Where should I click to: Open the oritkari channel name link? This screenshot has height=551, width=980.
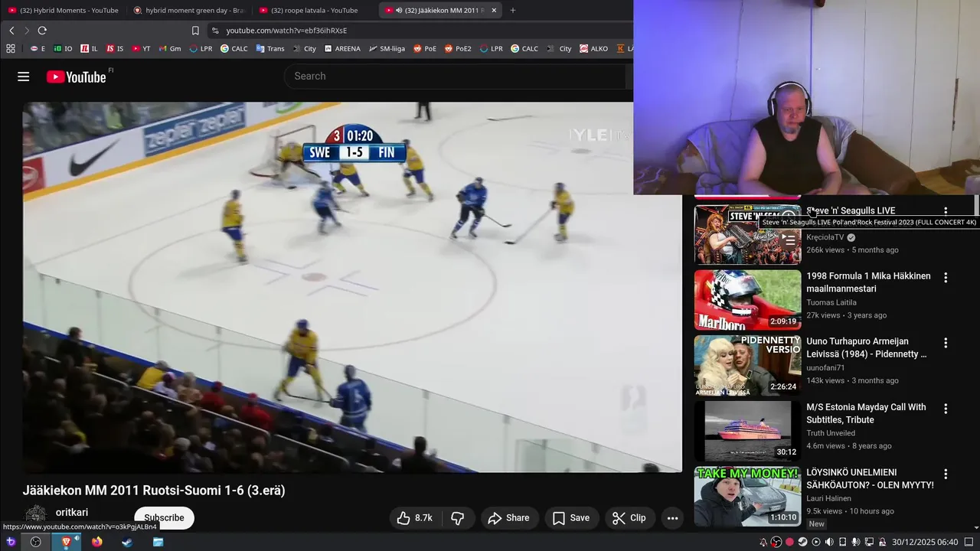[72, 513]
